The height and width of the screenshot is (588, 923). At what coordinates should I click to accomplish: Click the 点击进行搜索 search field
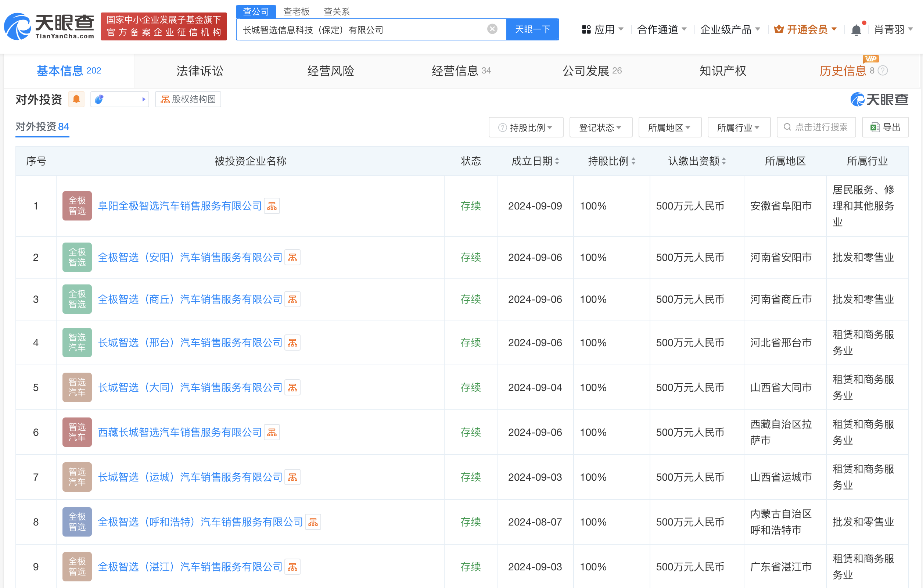[816, 127]
